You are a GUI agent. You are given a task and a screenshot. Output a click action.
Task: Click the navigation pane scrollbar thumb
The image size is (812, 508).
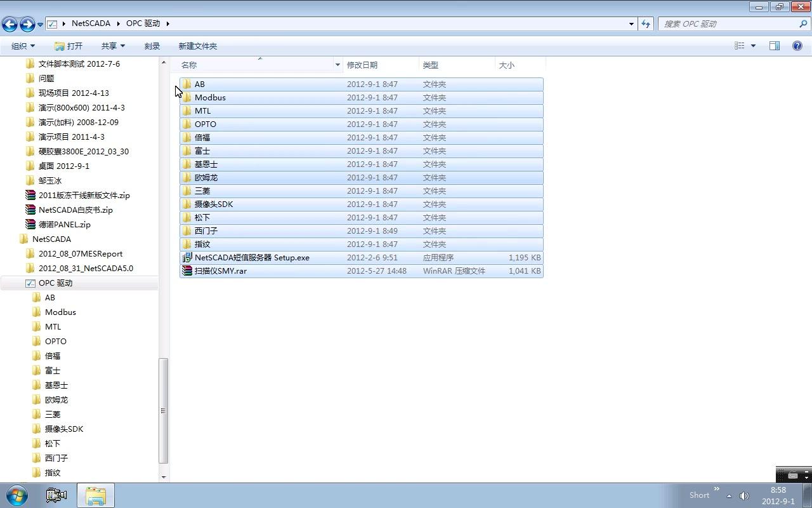tap(163, 410)
